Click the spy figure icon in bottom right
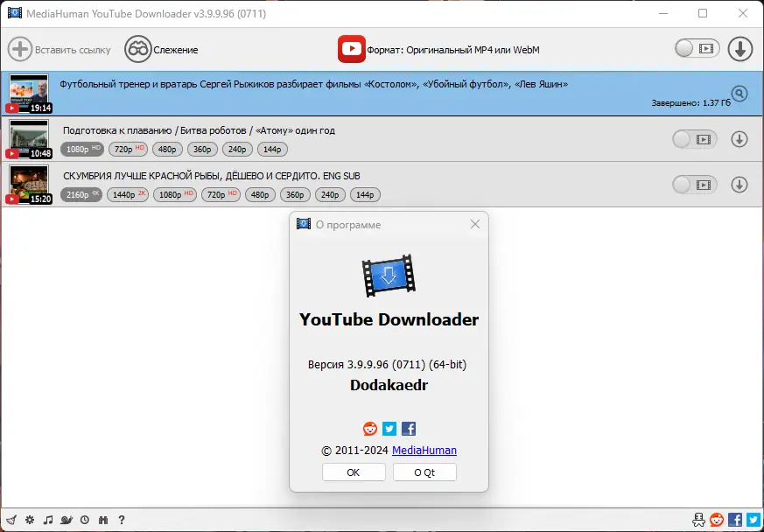Image resolution: width=764 pixels, height=532 pixels. point(698,520)
